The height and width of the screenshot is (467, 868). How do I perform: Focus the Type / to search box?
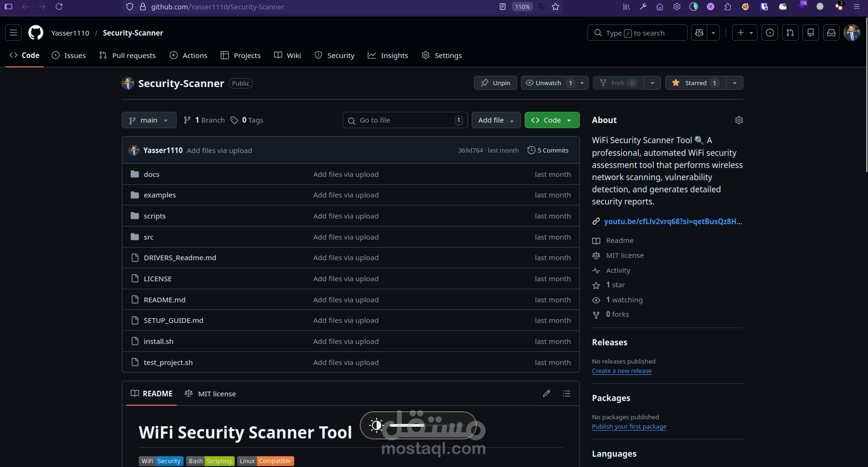tap(638, 33)
